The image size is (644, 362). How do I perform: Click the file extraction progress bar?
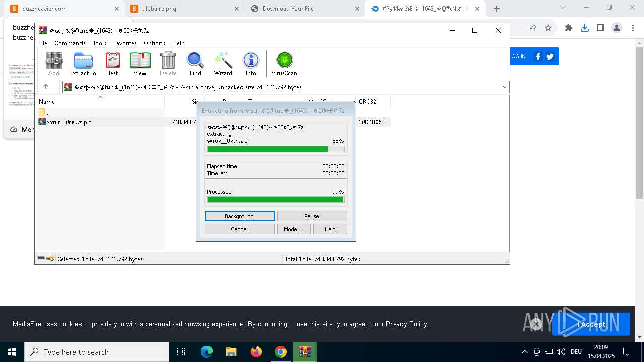coord(276,149)
